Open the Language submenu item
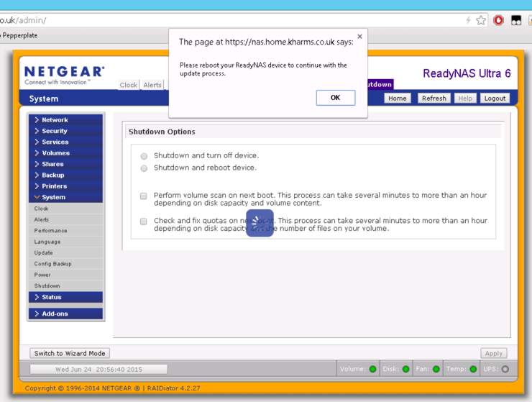The height and width of the screenshot is (402, 532). (66, 242)
